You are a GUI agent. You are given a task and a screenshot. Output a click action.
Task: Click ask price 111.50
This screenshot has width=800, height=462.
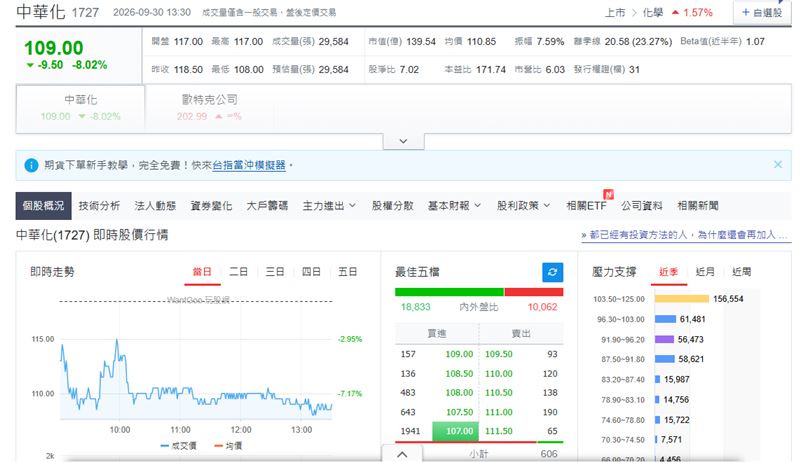498,431
